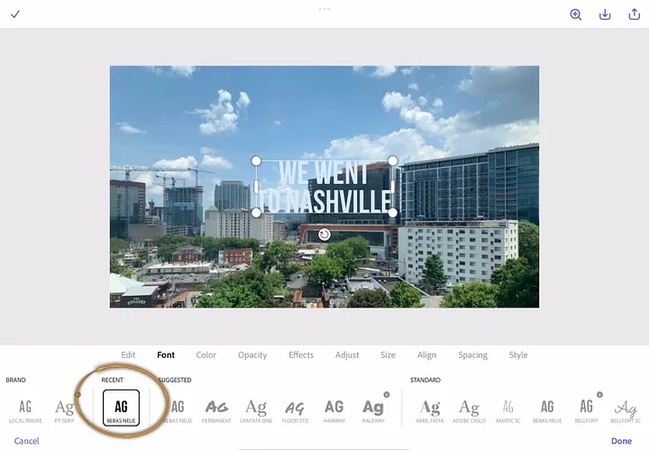This screenshot has height=450, width=649.
Task: Select the Abril Fatface standard font
Action: [430, 410]
